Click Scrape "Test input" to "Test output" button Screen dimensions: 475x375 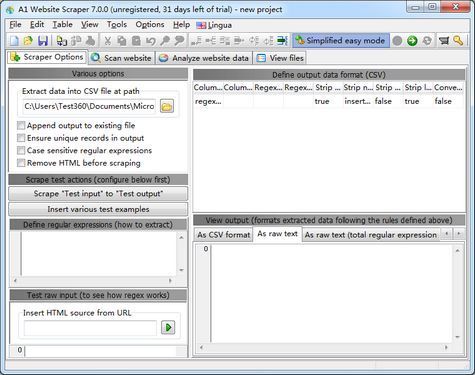(x=98, y=194)
